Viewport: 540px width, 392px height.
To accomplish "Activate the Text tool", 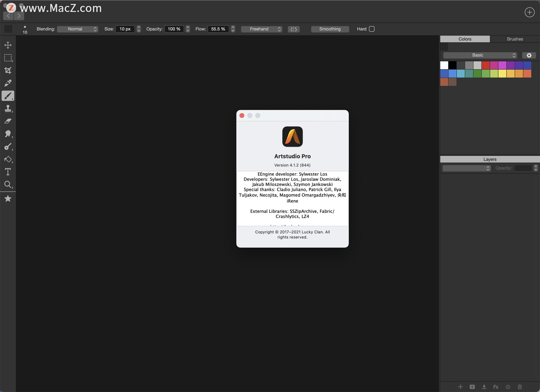I will click(8, 172).
